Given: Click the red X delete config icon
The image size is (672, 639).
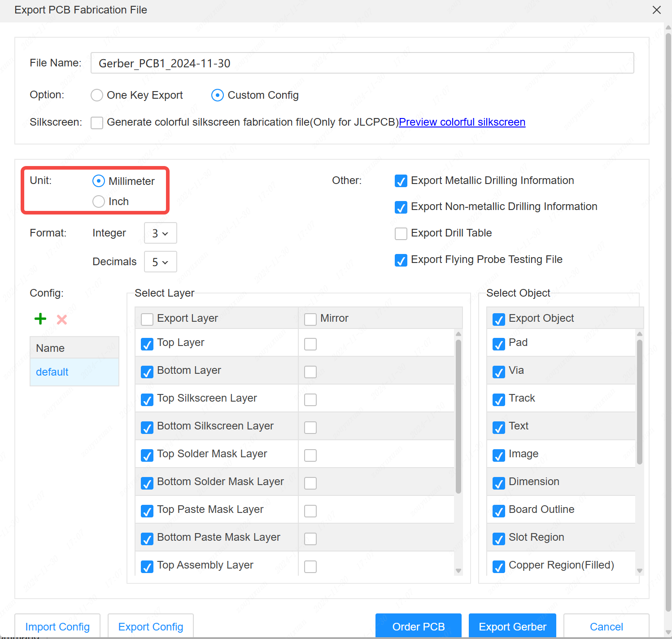Looking at the screenshot, I should click(x=62, y=319).
